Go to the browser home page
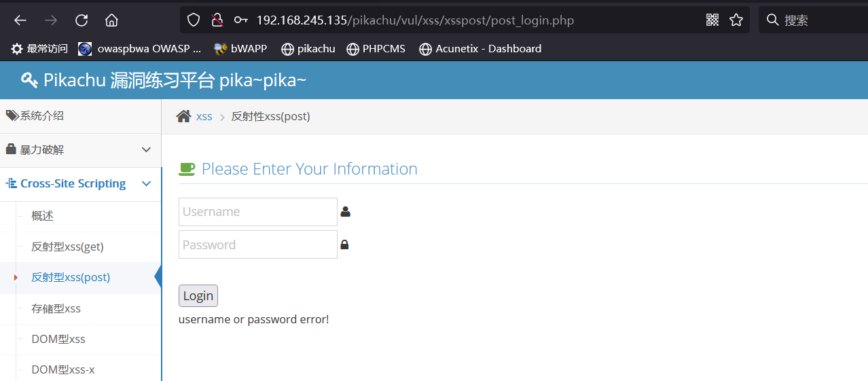Image resolution: width=868 pixels, height=381 pixels. pyautogui.click(x=111, y=20)
